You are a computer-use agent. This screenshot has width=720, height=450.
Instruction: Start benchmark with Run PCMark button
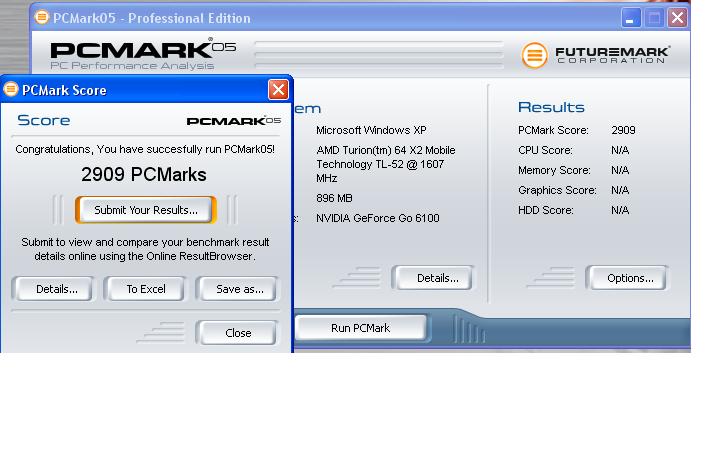coord(360,328)
